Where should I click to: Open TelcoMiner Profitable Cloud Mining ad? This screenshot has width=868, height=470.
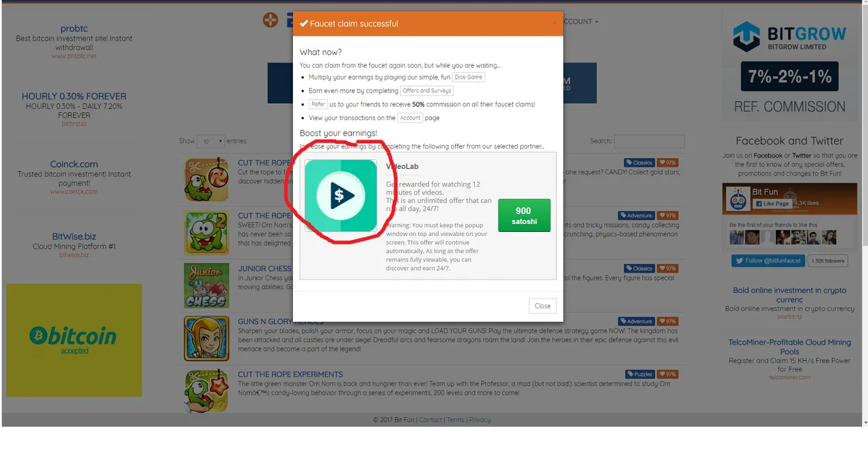point(789,347)
